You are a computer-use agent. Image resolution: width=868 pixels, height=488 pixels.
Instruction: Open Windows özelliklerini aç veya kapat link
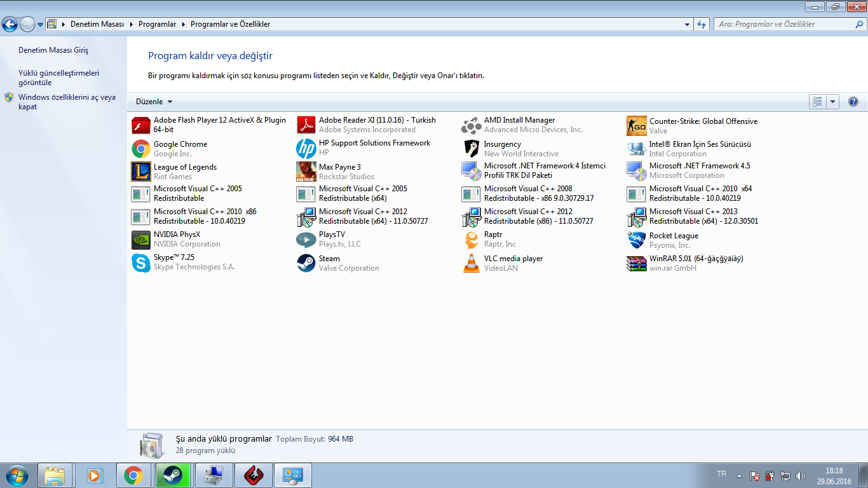[x=67, y=102]
